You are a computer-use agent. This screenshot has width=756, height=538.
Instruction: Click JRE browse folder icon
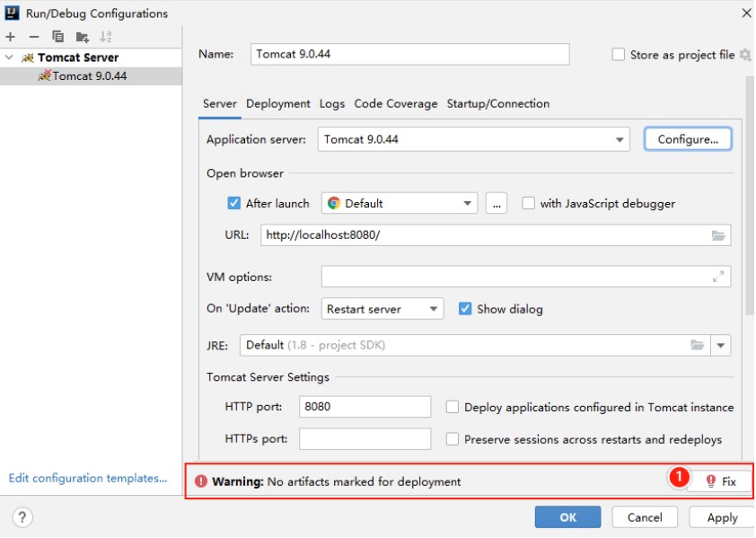(697, 345)
